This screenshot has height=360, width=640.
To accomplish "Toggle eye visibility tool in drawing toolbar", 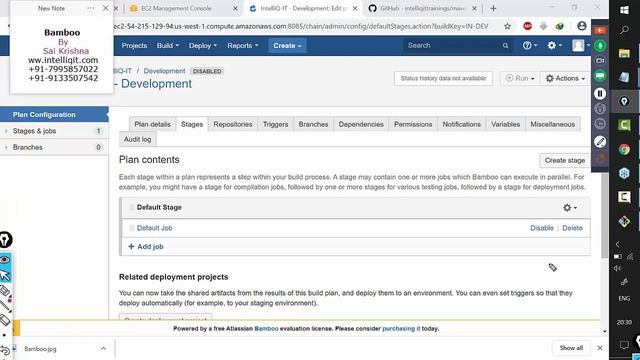I will coord(5,260).
